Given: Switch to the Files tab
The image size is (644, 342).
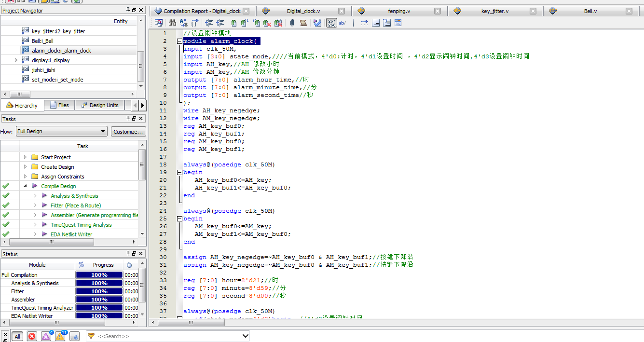Looking at the screenshot, I should point(59,105).
